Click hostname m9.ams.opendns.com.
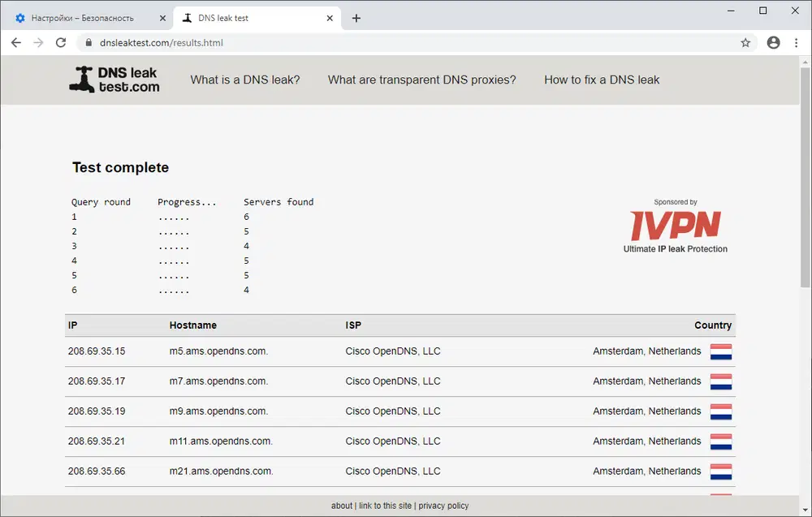812x517 pixels. [x=218, y=411]
